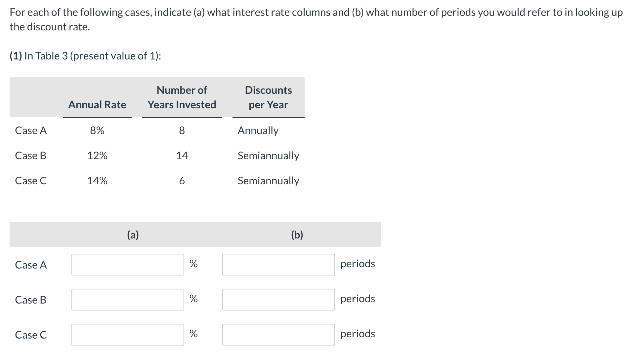Image resolution: width=635 pixels, height=364 pixels.
Task: Click the Case C row label in the table
Action: 31,180
